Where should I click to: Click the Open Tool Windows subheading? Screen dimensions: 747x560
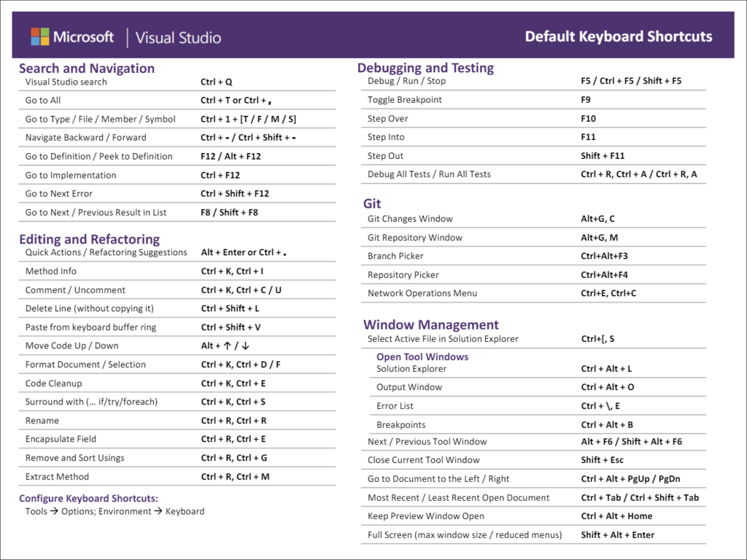[422, 357]
